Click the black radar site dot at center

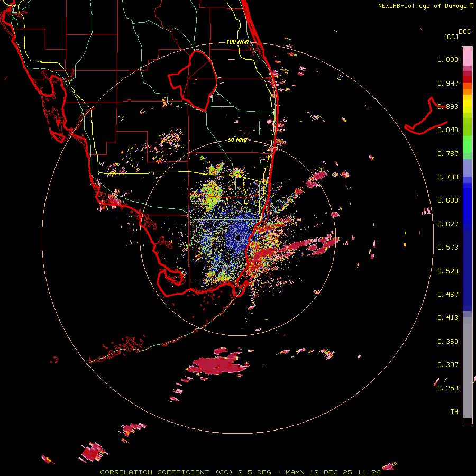(x=237, y=237)
